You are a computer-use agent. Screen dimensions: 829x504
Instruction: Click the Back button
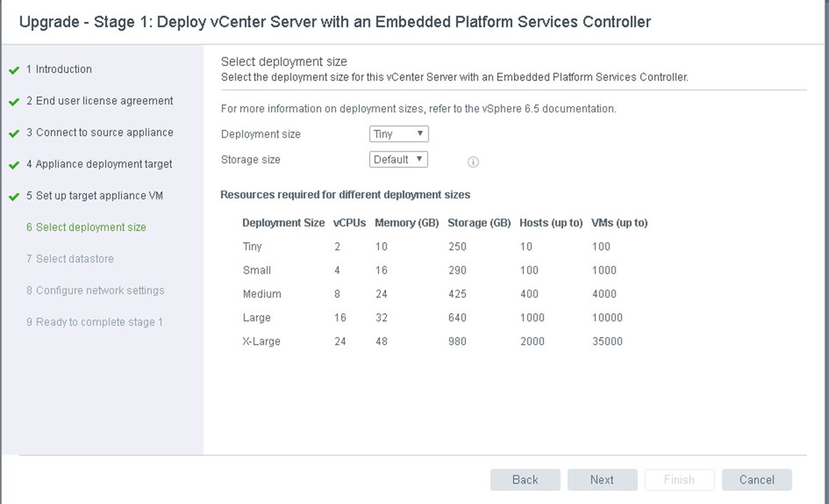click(x=525, y=479)
